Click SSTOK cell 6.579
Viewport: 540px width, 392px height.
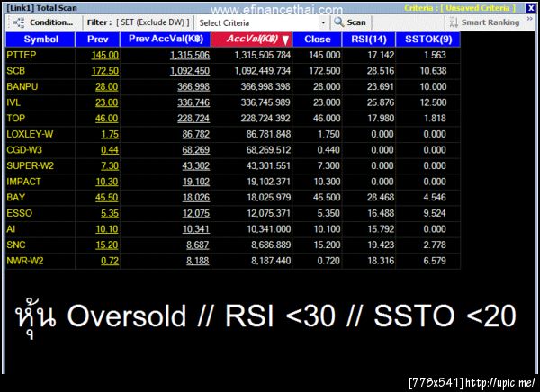[x=435, y=261]
